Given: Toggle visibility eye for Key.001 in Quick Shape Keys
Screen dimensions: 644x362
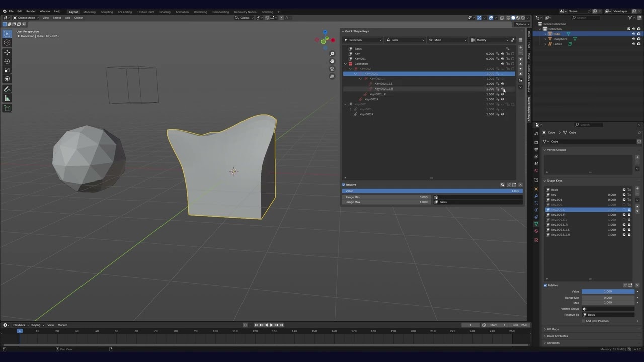Looking at the screenshot, I should click(x=502, y=59).
